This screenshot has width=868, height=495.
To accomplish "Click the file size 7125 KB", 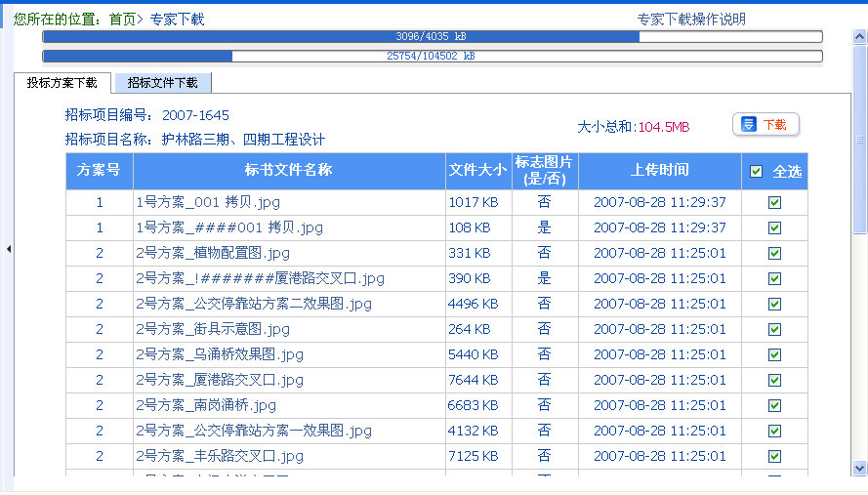I will [x=474, y=457].
